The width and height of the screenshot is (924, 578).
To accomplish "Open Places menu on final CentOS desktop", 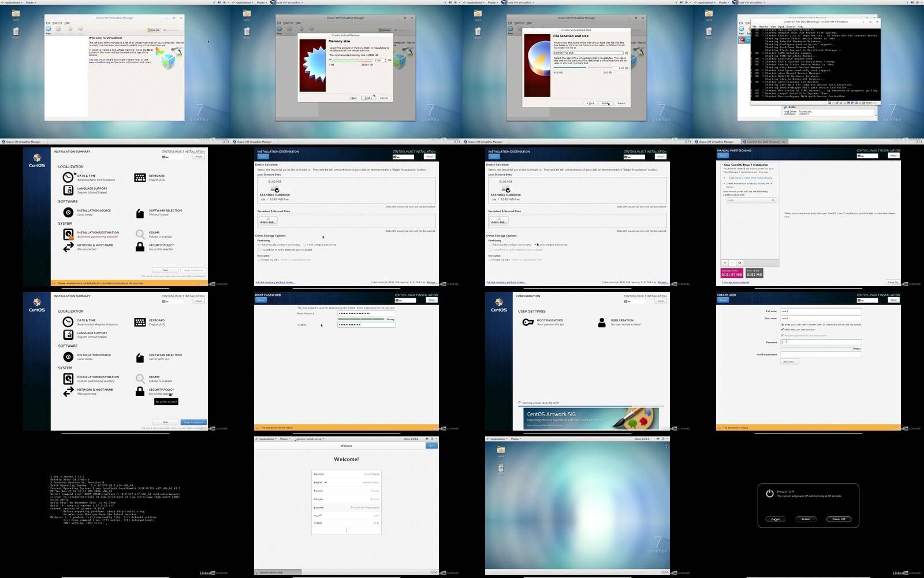I will click(x=515, y=439).
